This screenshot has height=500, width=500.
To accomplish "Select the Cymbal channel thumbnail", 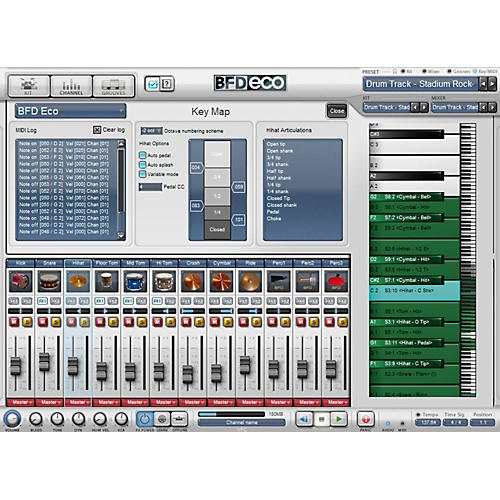I will pyautogui.click(x=221, y=281).
